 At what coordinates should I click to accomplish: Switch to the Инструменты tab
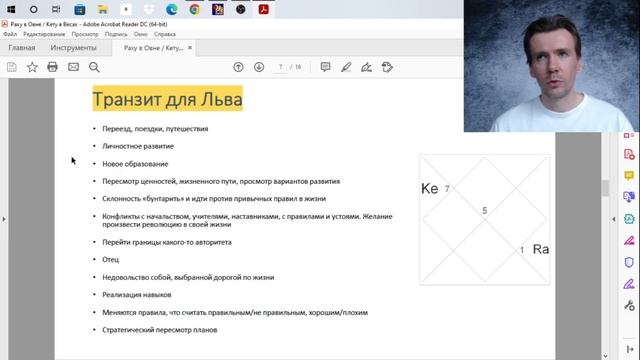[73, 48]
